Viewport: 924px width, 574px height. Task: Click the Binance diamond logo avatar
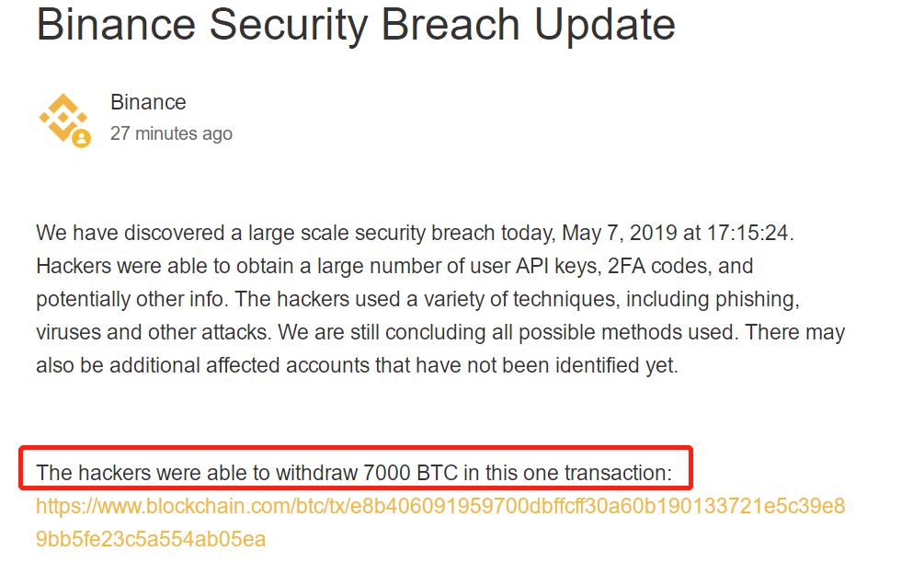(x=62, y=117)
